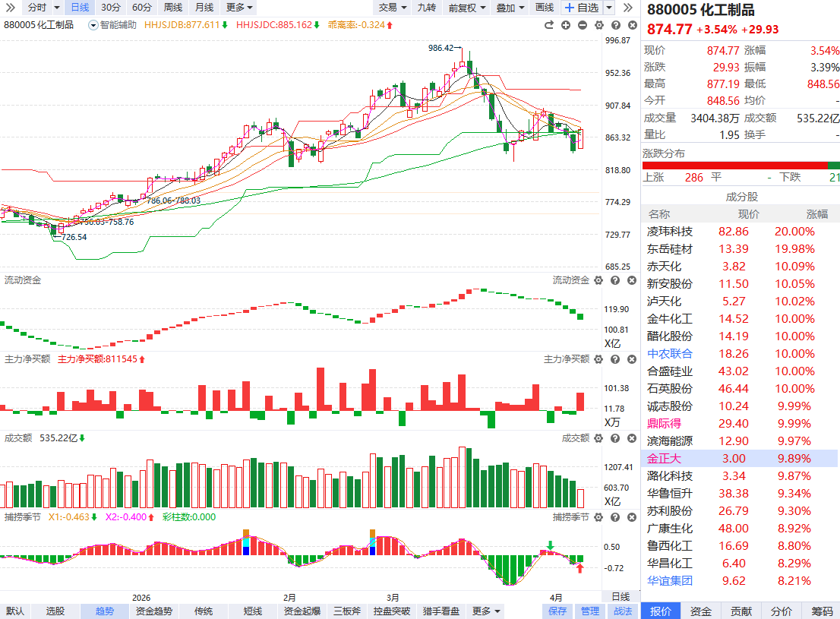This screenshot has width=840, height=619.
Task: Zoom in chart with plus circle icon
Action: tap(566, 25)
